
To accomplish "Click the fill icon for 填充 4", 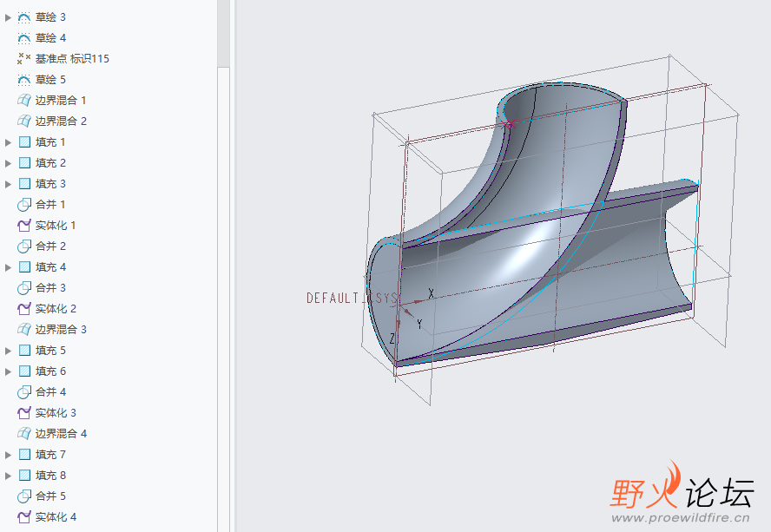I will click(x=24, y=267).
